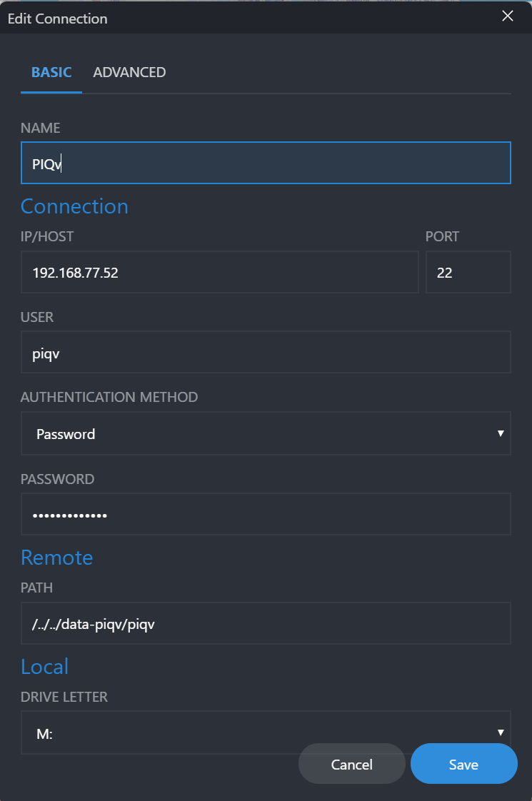Click the PORT field showing 22
The width and height of the screenshot is (532, 801).
coord(468,272)
